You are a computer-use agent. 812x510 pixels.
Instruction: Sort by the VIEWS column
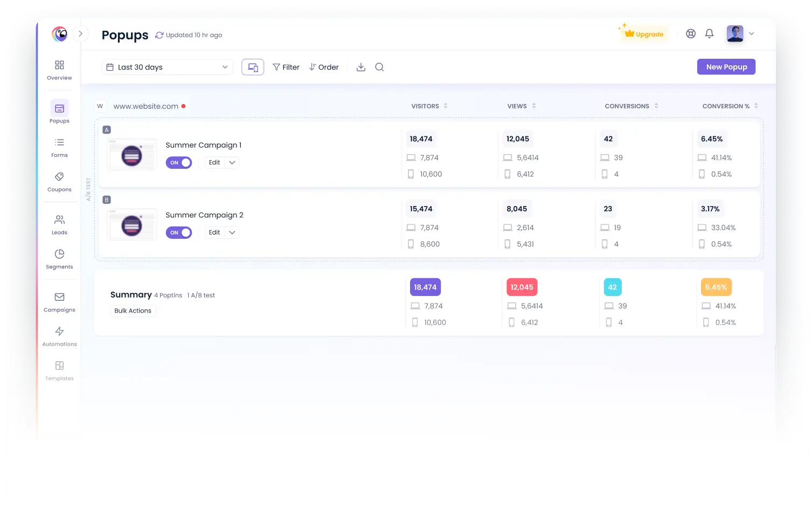(x=522, y=106)
